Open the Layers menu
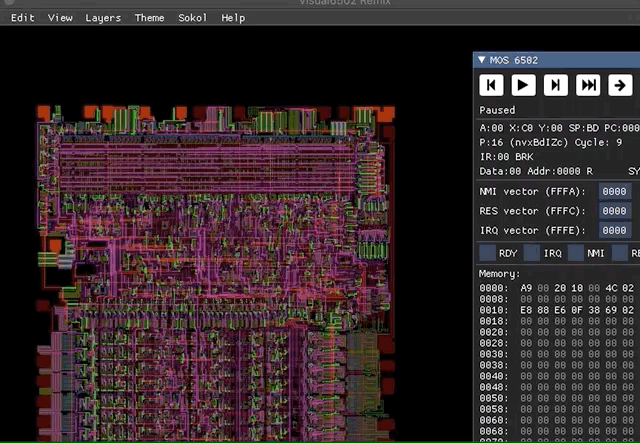Screen dimensions: 640x443 [x=103, y=18]
